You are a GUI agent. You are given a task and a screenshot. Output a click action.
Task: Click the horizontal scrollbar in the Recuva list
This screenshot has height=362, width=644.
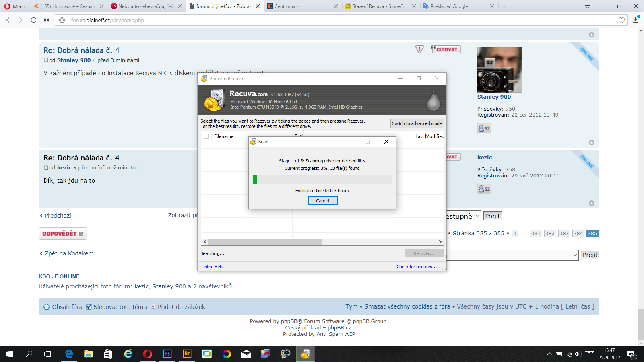click(265, 242)
